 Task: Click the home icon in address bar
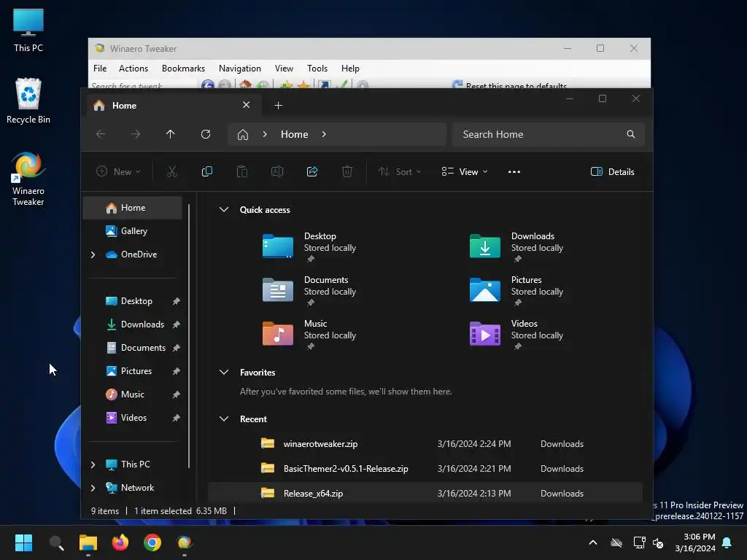pos(243,134)
